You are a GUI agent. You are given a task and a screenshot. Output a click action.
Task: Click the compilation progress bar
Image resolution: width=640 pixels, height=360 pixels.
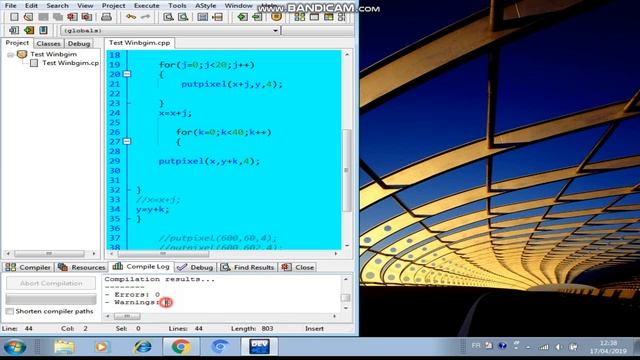(51, 299)
